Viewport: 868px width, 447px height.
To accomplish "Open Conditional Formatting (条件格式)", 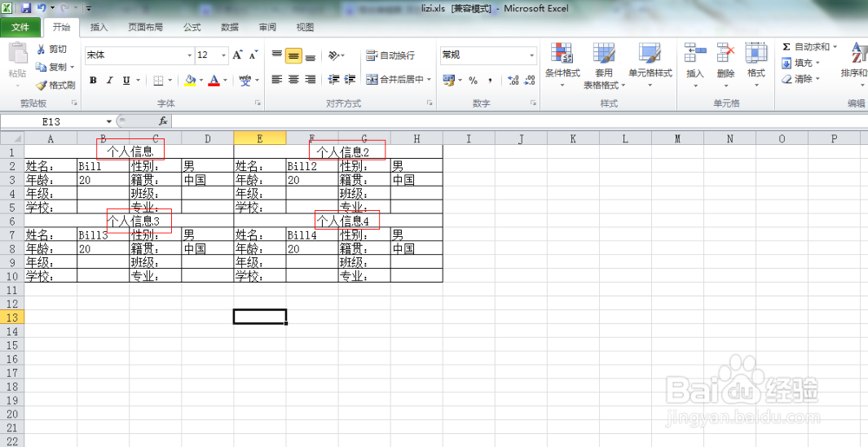I will click(x=562, y=65).
